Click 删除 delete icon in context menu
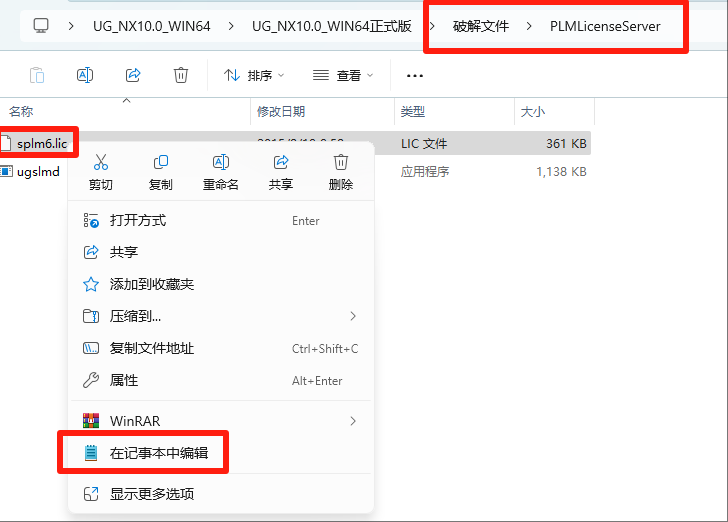728x522 pixels. pyautogui.click(x=341, y=172)
